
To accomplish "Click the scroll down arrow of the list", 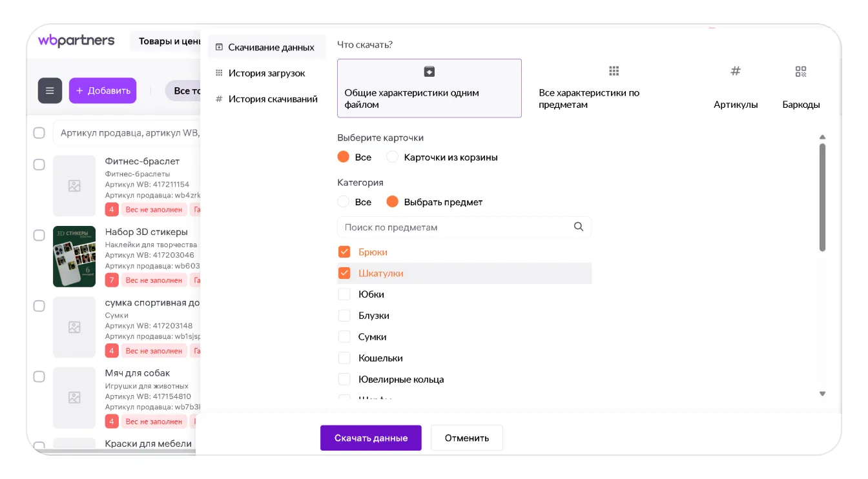I will [x=822, y=393].
